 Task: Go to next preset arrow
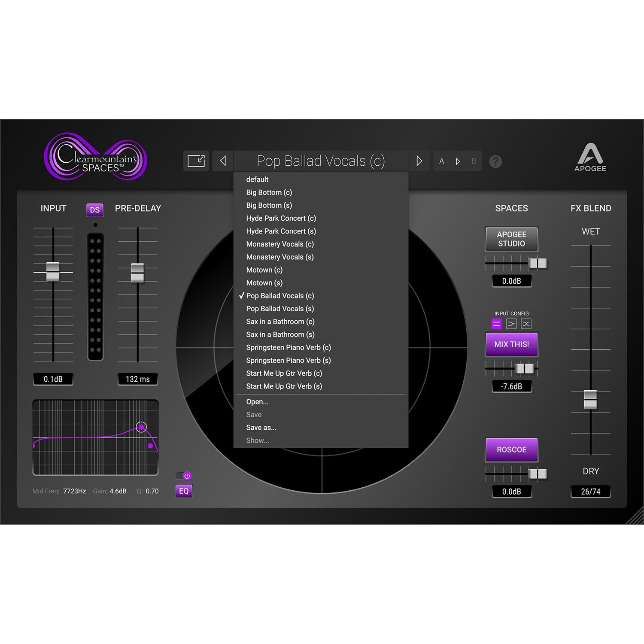[419, 161]
